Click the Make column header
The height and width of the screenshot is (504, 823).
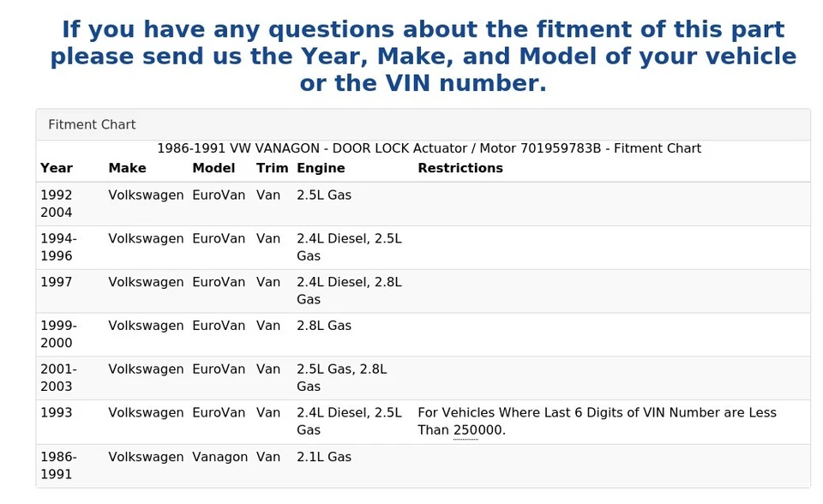click(127, 168)
